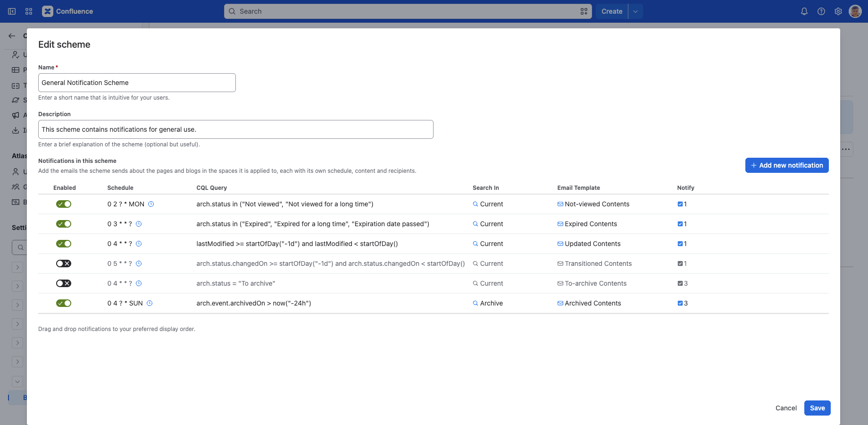This screenshot has width=868, height=425.
Task: Open the help question mark icon
Action: (821, 11)
